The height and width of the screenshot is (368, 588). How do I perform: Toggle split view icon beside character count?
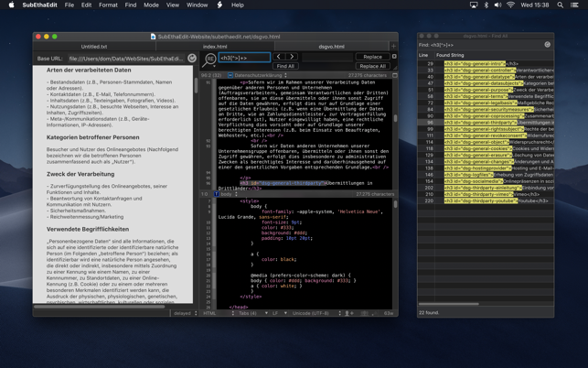click(x=394, y=75)
